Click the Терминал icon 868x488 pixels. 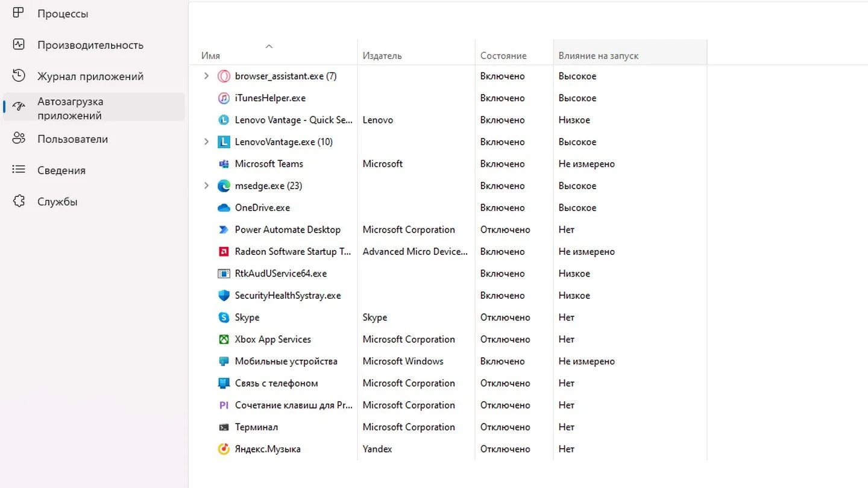coord(224,427)
